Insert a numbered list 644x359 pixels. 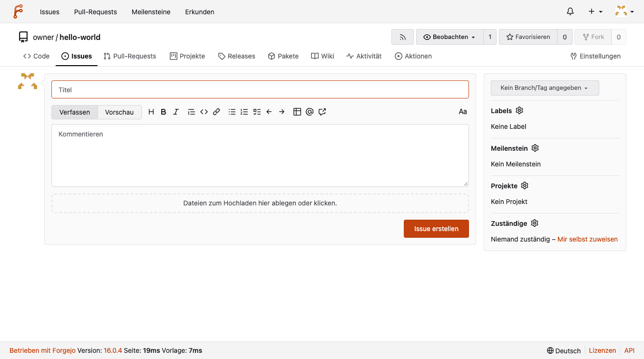(x=244, y=112)
